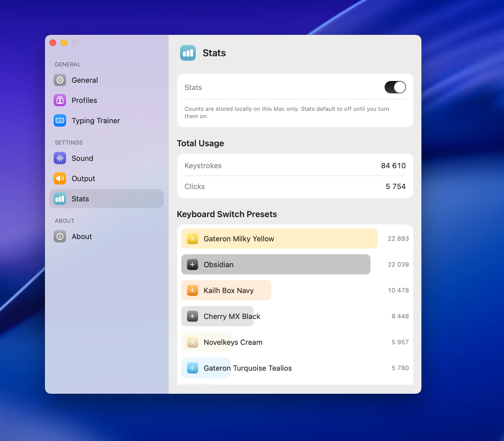The width and height of the screenshot is (504, 441).
Task: Minimize the window with yellow button
Action: click(64, 43)
